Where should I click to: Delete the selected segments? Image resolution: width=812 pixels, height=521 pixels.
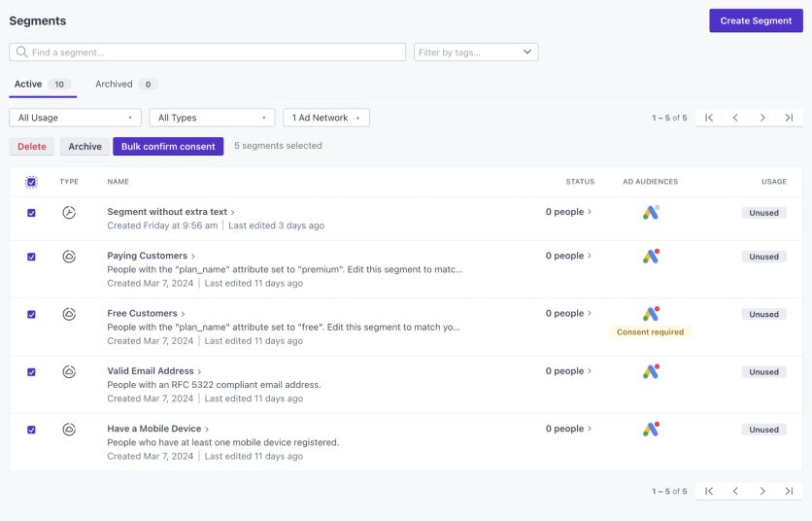pyautogui.click(x=32, y=146)
